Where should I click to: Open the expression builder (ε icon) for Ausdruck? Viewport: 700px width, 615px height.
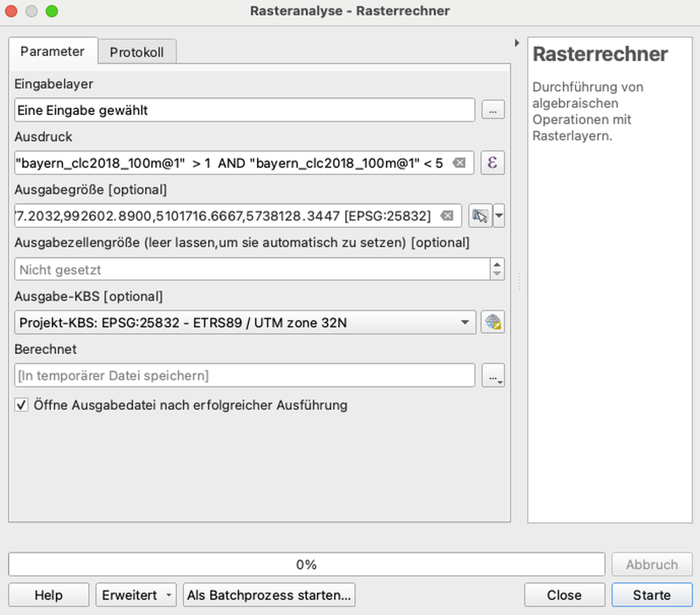pyautogui.click(x=493, y=163)
